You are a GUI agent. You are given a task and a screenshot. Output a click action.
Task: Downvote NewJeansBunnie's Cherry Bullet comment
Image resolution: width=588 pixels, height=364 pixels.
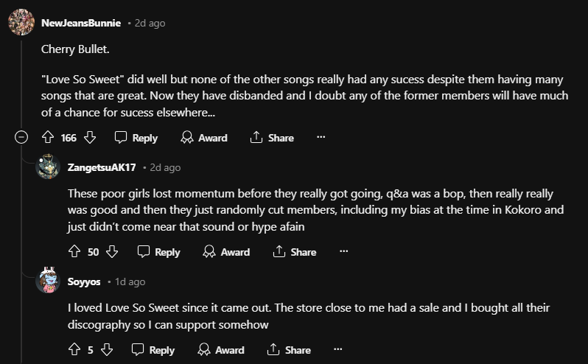[90, 138]
